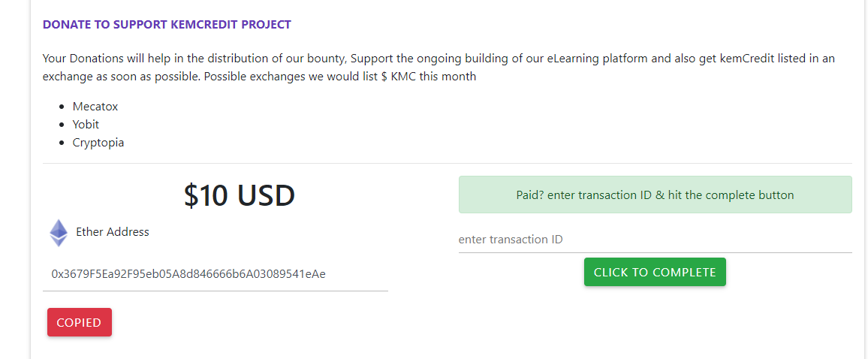Click the Ethereum diamond logo icon
The image size is (868, 359).
59,233
